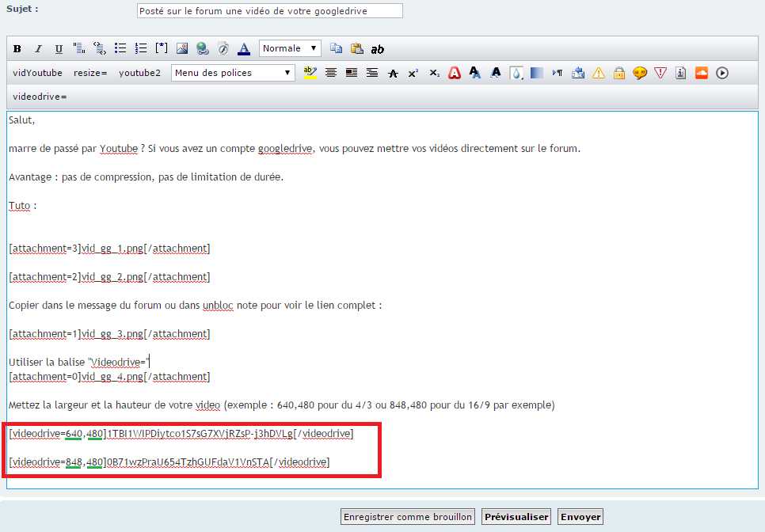Open the Normale font size dropdown

click(x=290, y=48)
